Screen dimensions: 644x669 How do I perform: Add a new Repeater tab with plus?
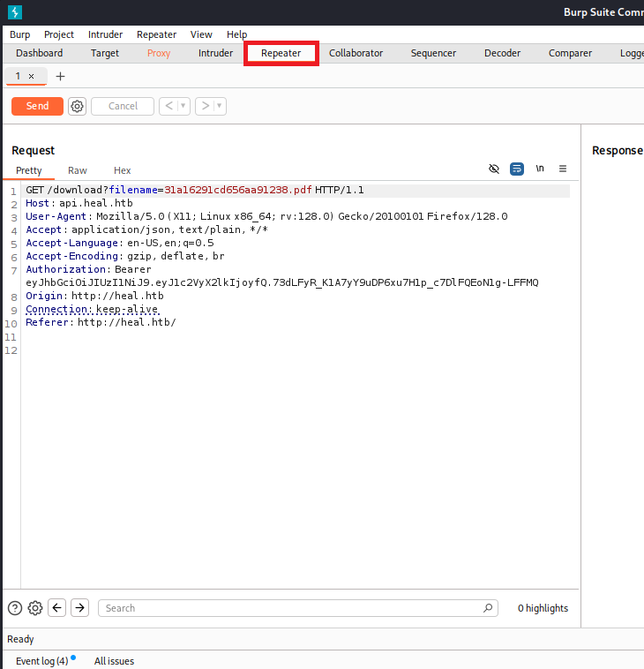[x=60, y=77]
